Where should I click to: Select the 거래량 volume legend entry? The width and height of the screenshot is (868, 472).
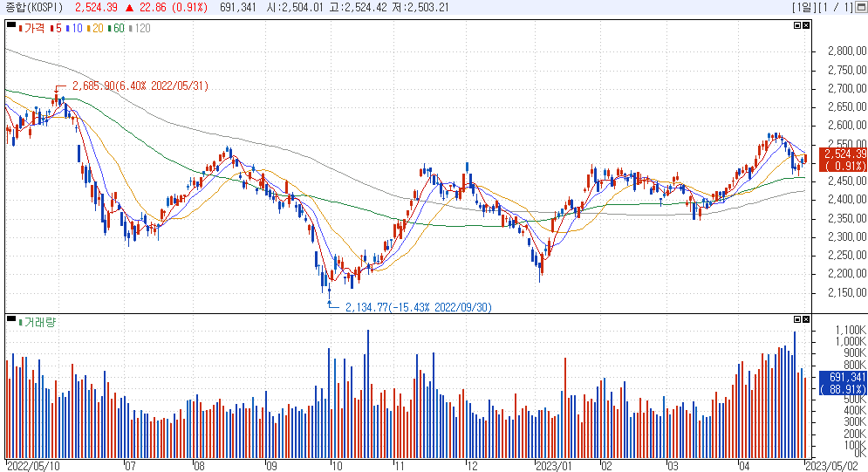click(38, 322)
